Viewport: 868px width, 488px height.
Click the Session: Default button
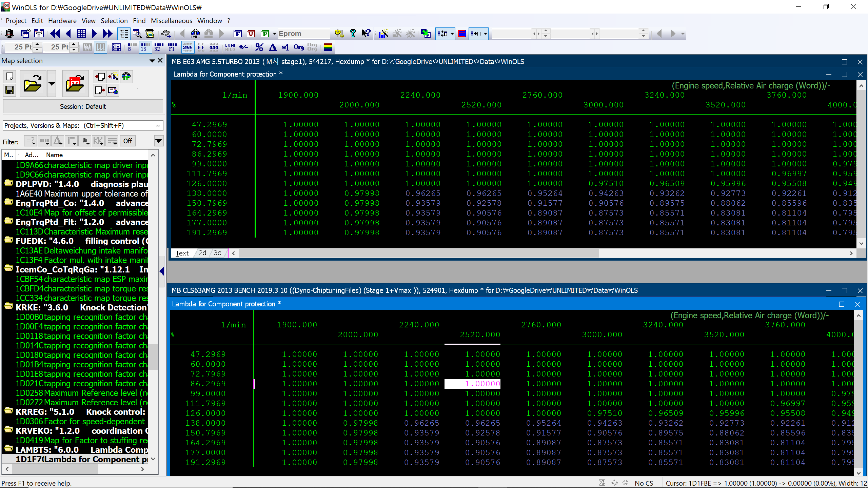click(x=83, y=106)
